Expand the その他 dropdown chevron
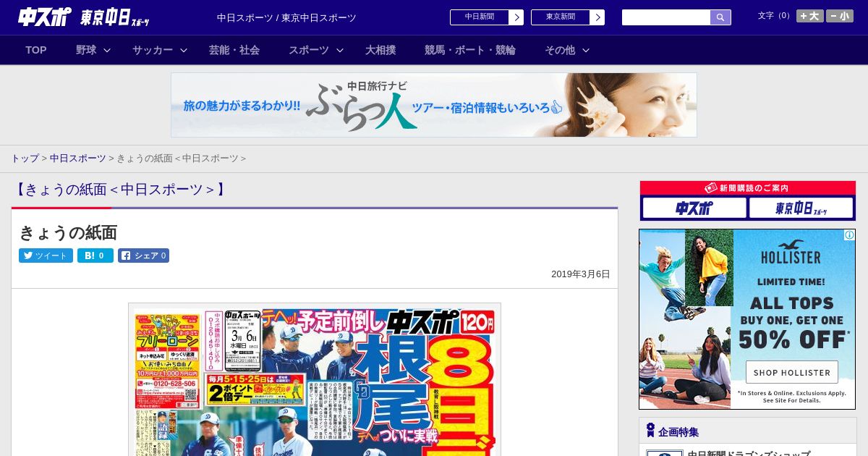This screenshot has width=868, height=456. (586, 50)
